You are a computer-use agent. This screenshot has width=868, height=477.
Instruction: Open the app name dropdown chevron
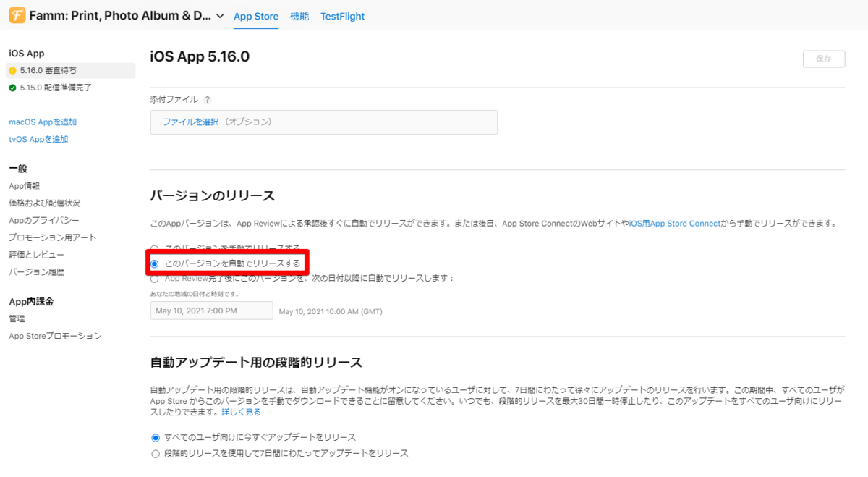[x=220, y=16]
